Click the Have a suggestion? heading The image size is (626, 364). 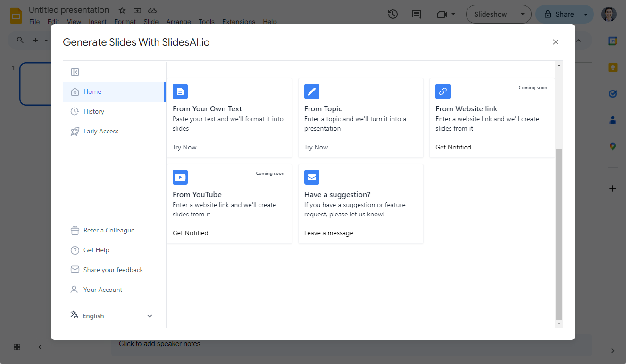[337, 195]
